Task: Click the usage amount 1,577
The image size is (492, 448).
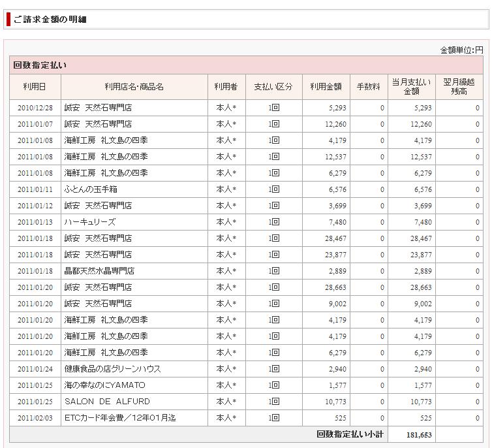Action: tap(337, 385)
